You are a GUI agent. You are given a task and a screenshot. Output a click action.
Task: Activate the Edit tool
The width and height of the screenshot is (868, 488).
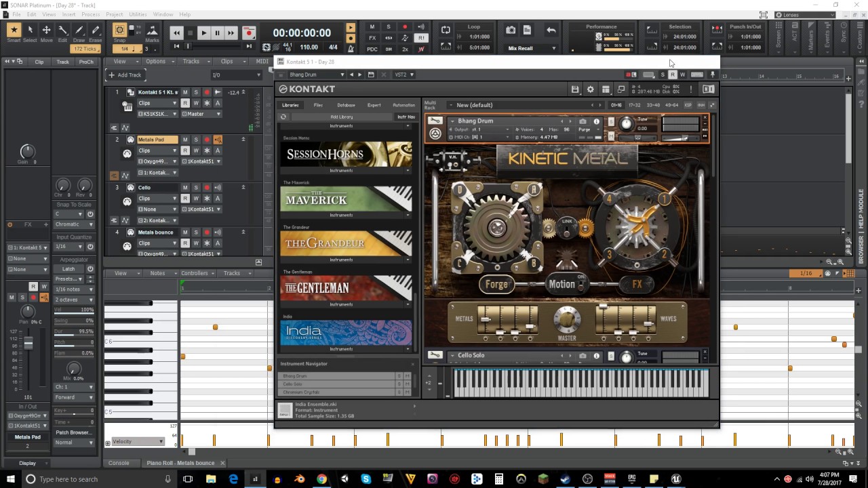pos(62,30)
